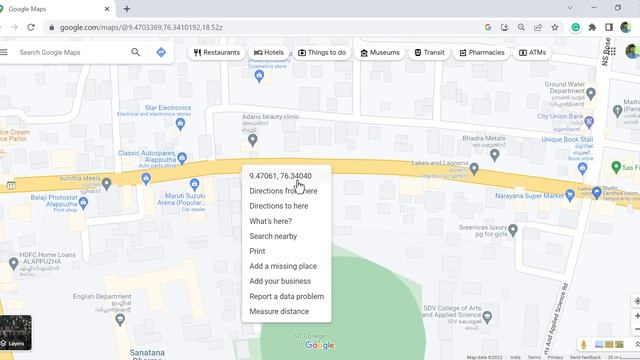Screen dimensions: 640x360
Task: Open the Chrome extensions puzzle icon
Action: [592, 27]
